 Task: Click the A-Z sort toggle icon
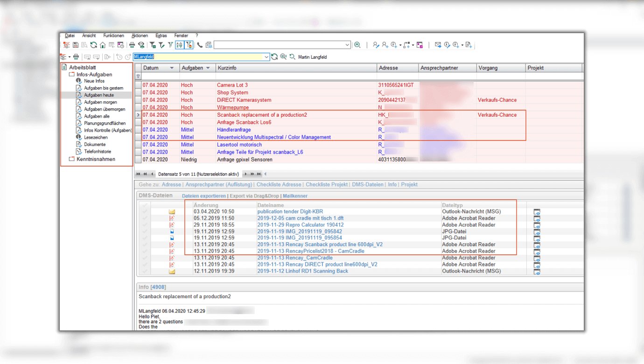180,45
